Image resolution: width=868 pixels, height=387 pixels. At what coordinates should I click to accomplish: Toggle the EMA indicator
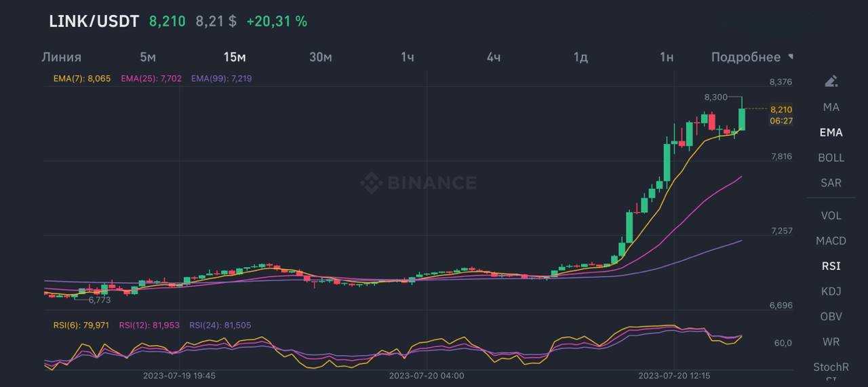pos(831,132)
